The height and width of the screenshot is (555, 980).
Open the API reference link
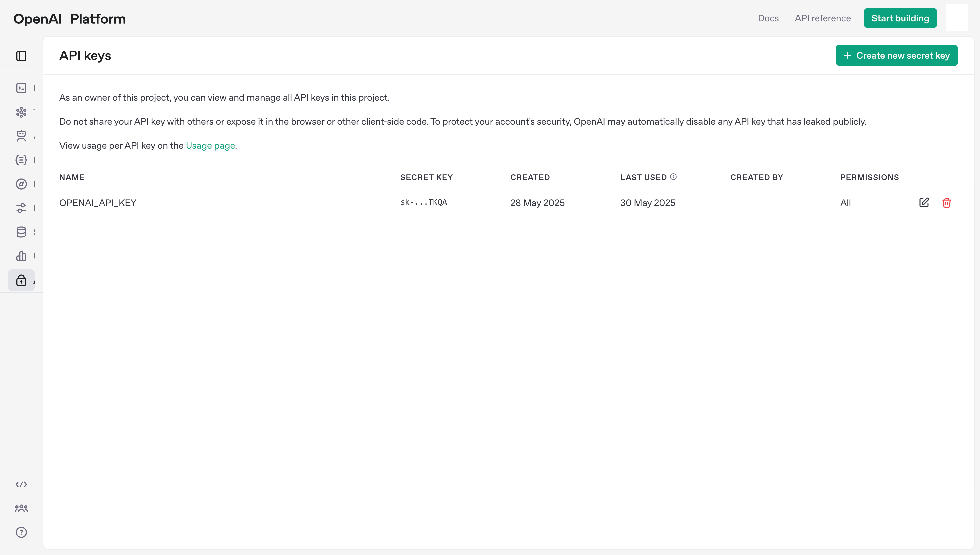(823, 18)
